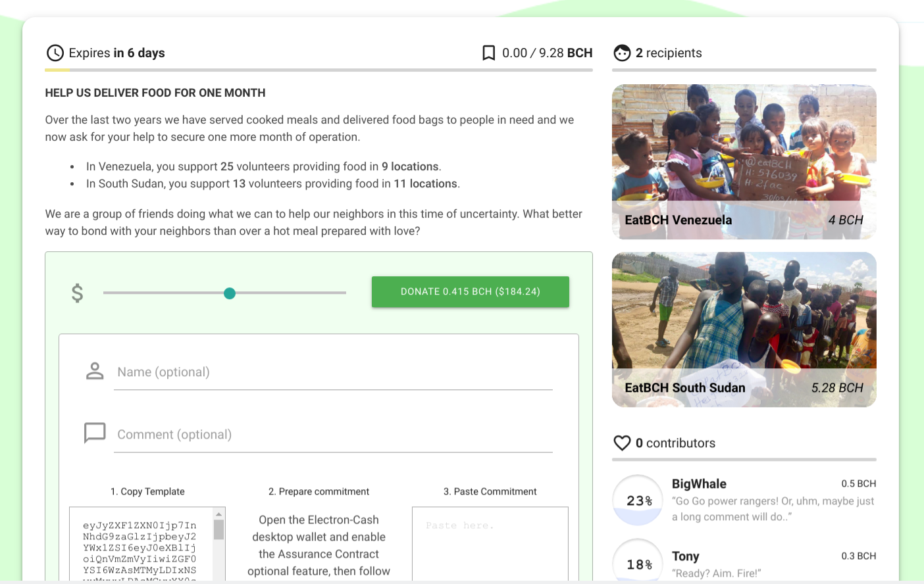924x584 pixels.
Task: Click inside the Copy Template text box
Action: (x=141, y=544)
